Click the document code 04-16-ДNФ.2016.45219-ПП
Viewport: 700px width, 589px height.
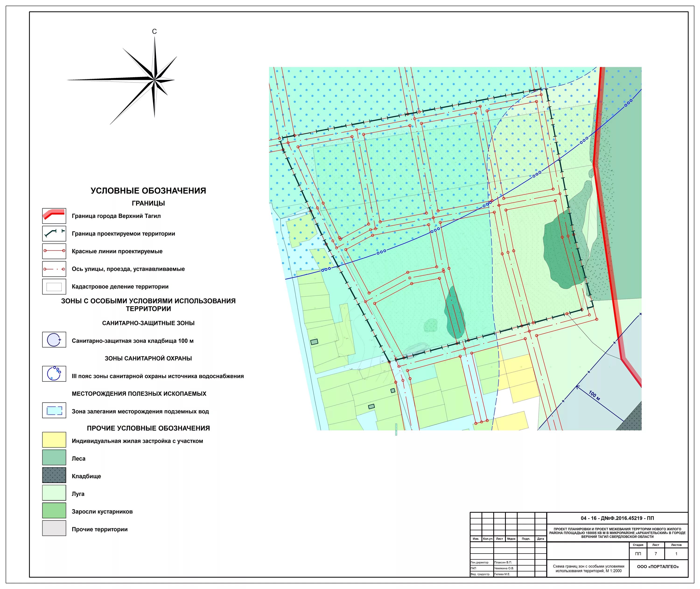(x=617, y=518)
